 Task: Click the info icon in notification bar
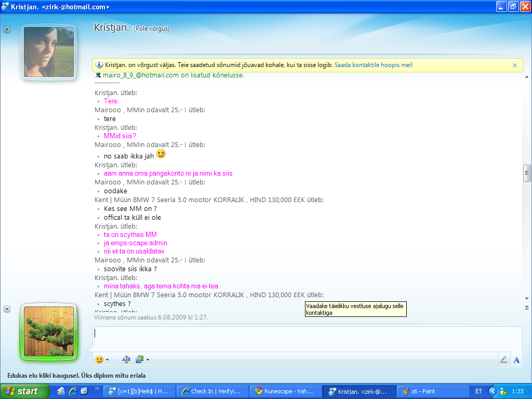tap(99, 65)
